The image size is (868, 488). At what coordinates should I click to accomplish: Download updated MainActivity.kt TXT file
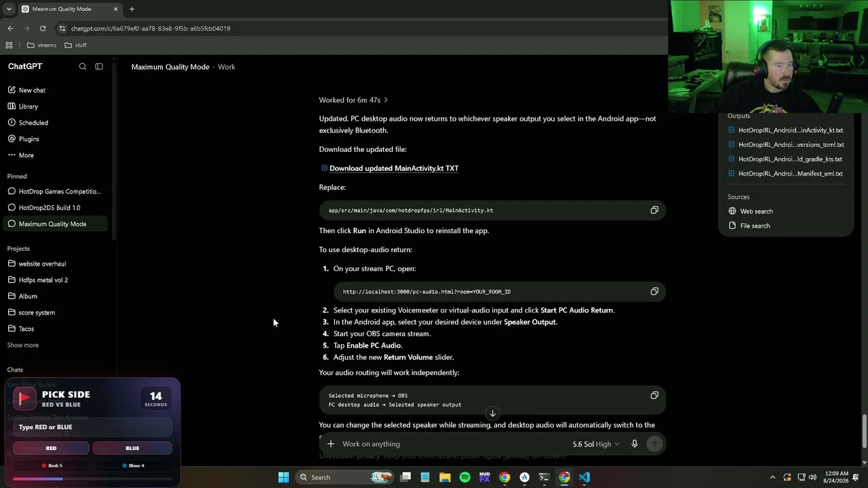[x=393, y=168]
